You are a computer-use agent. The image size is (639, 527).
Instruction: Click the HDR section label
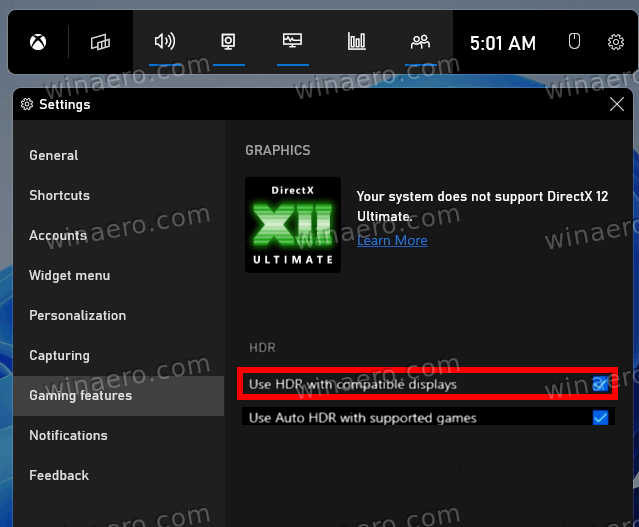point(262,348)
